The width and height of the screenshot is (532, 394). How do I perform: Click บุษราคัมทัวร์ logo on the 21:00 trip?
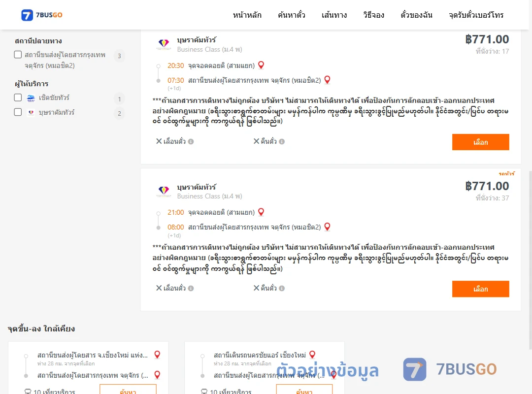tap(164, 191)
